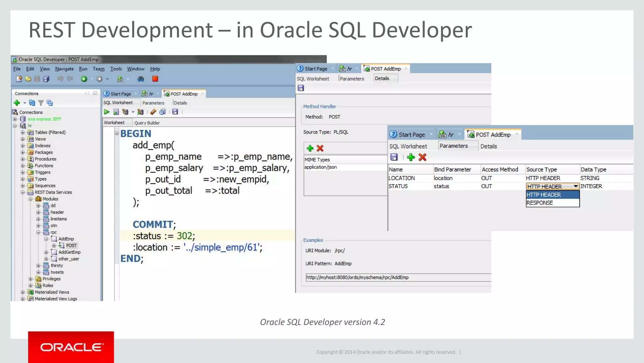Click the Run Script icon
This screenshot has height=363, width=644.
pyautogui.click(x=116, y=112)
